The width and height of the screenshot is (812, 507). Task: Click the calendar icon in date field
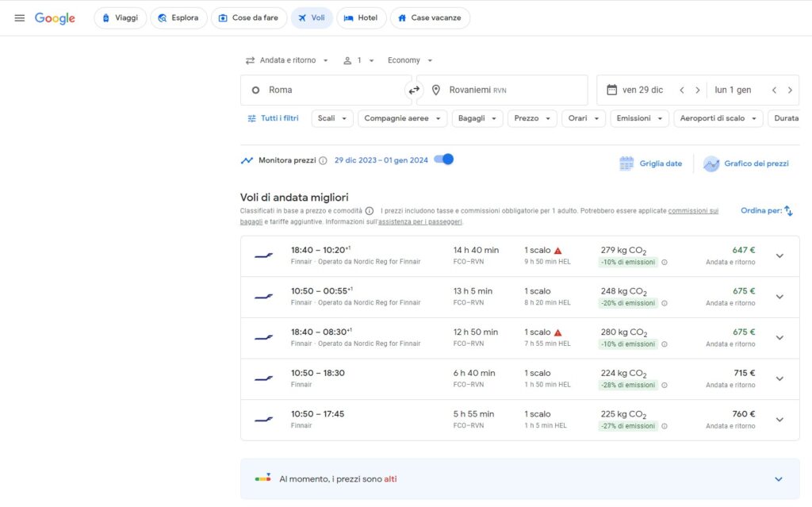pos(611,90)
